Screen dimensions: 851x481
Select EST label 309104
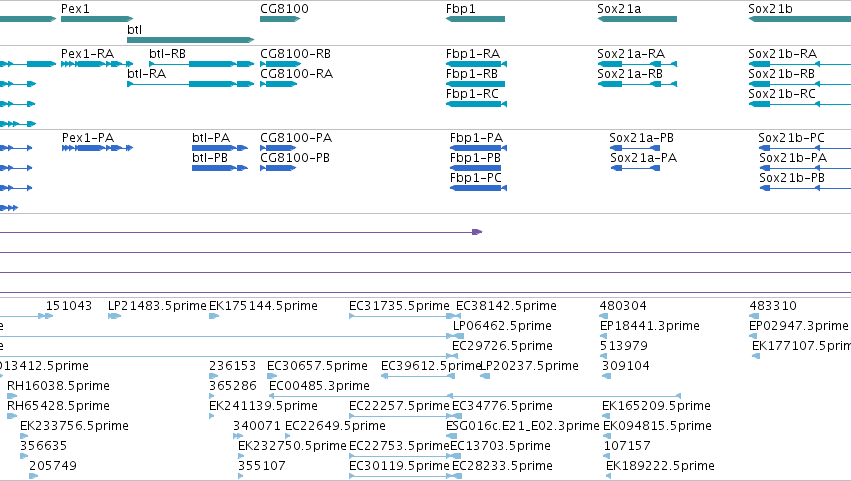(x=626, y=366)
